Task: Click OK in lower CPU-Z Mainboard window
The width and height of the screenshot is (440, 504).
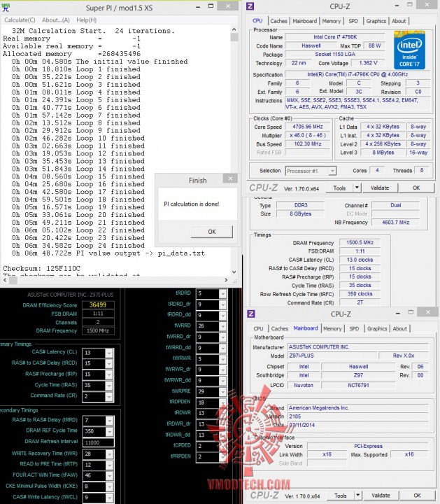Action: 417,496
